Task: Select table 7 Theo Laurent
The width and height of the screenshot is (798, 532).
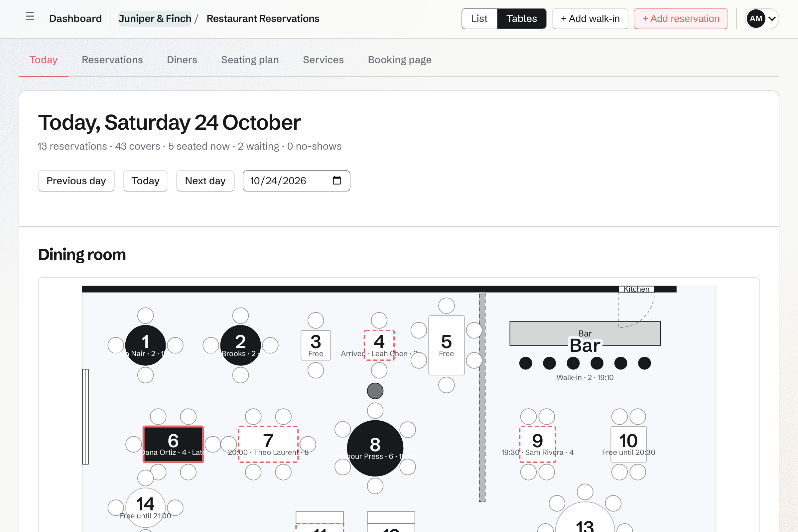Action: click(268, 444)
